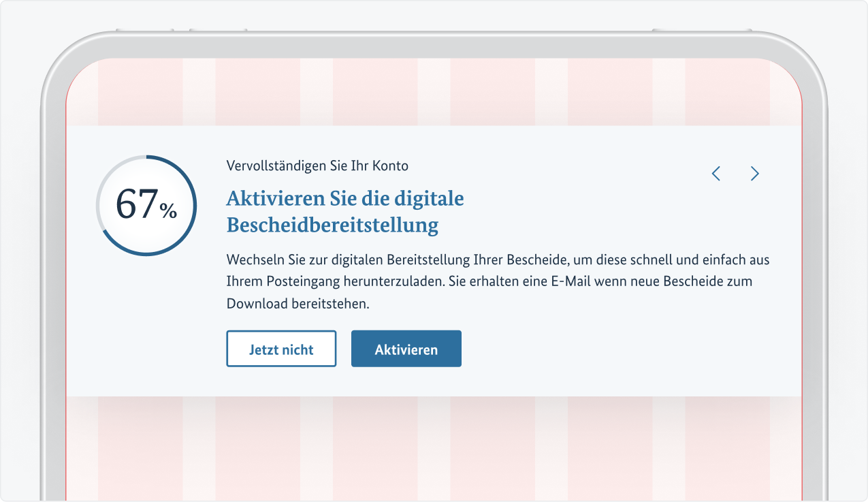The height and width of the screenshot is (502, 868).
Task: Open the heading line Aktivieren Sie die digitale
Action: pyautogui.click(x=344, y=198)
